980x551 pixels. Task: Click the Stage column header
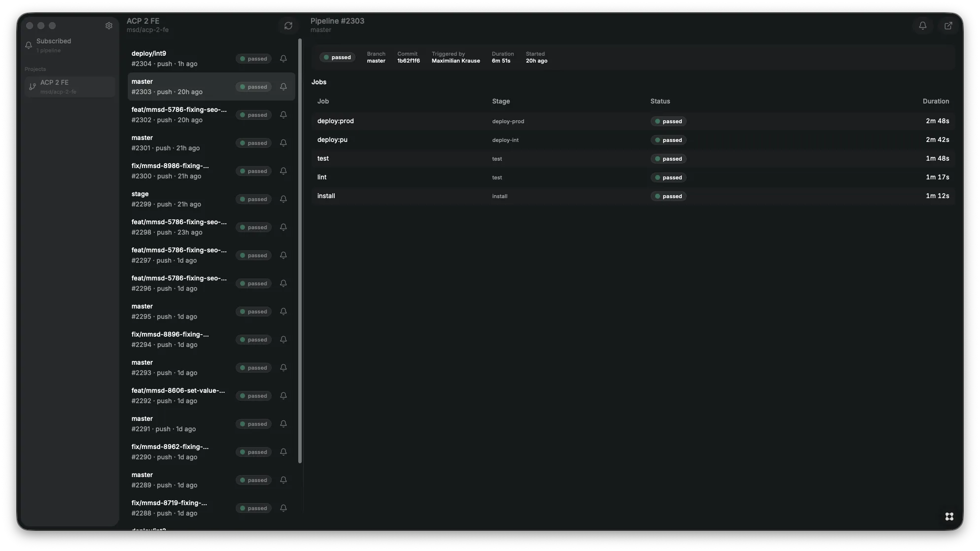pos(501,102)
